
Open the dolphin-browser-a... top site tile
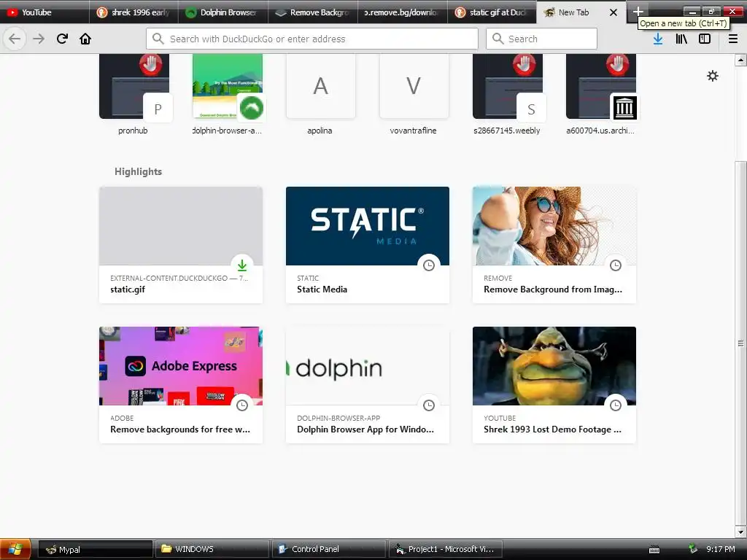(227, 94)
